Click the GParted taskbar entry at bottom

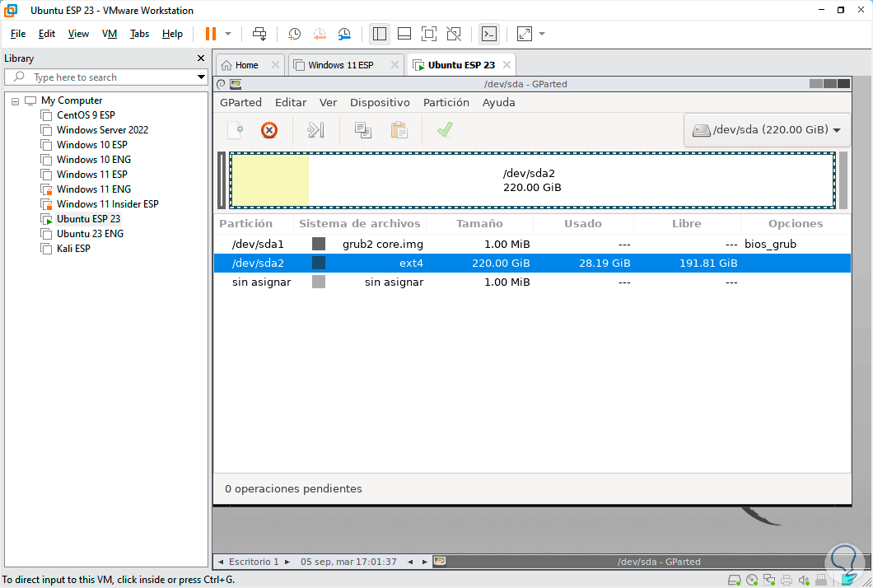pyautogui.click(x=659, y=562)
